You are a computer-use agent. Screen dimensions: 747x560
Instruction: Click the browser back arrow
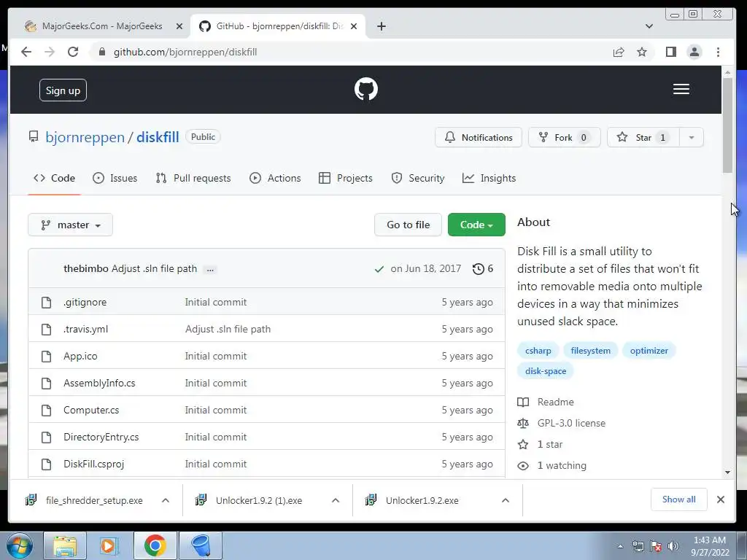click(26, 52)
